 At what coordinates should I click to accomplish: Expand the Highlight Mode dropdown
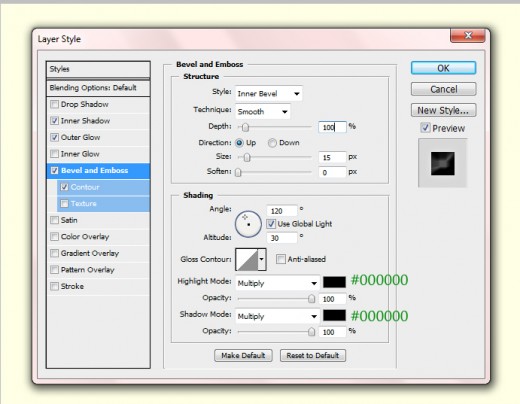coord(278,283)
